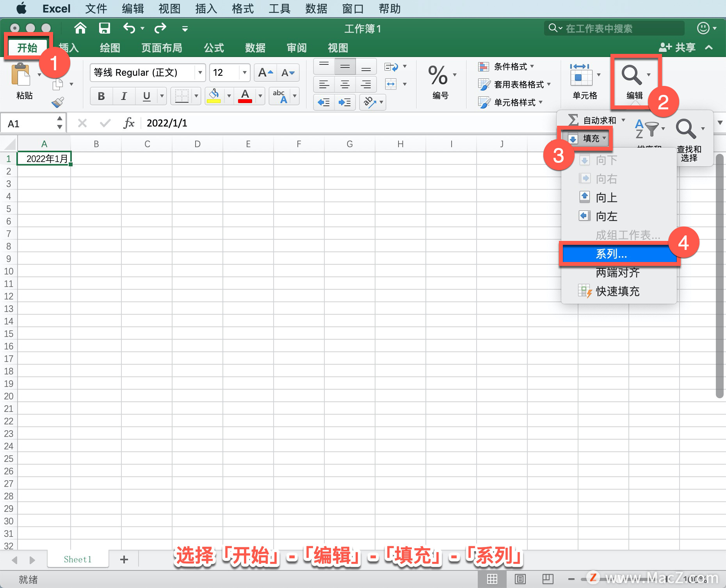
Task: Switch to the Formulas ribbon tab
Action: pos(214,48)
